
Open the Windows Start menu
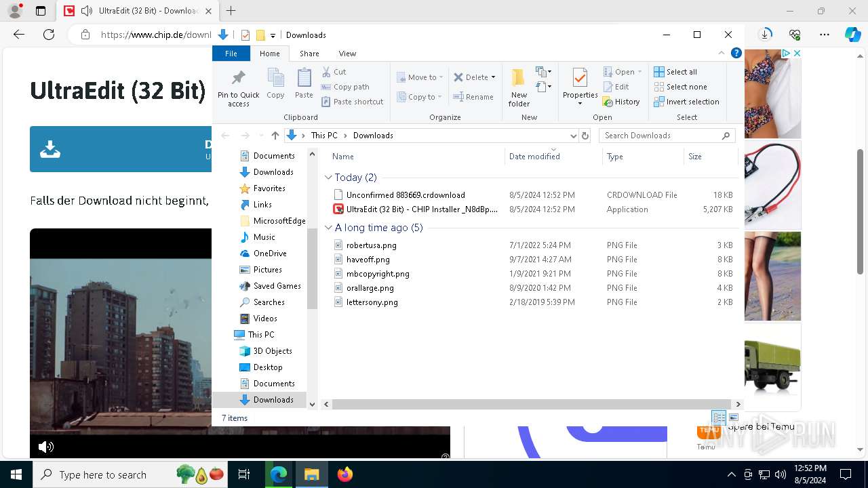(16, 474)
